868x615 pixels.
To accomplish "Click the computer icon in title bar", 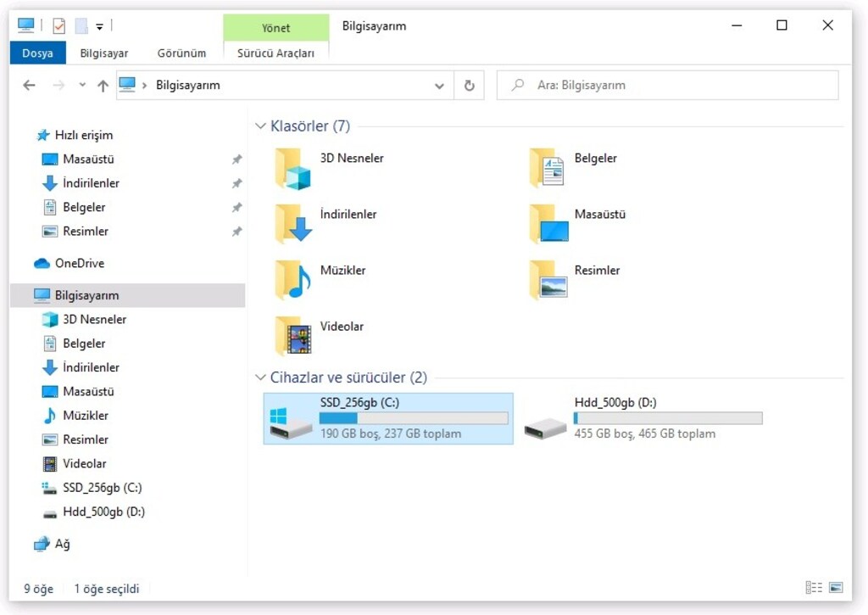I will tap(26, 25).
